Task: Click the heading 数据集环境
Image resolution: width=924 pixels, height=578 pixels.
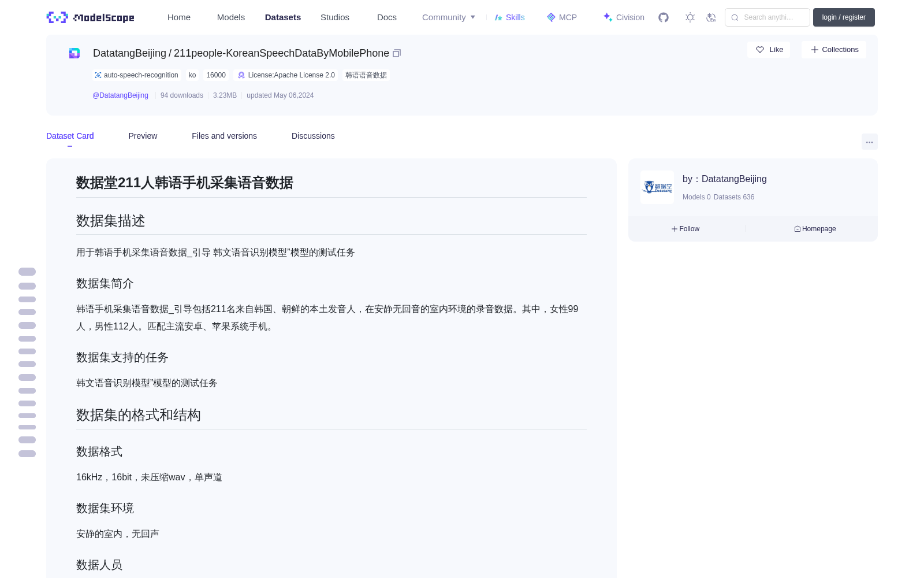Action: (105, 508)
